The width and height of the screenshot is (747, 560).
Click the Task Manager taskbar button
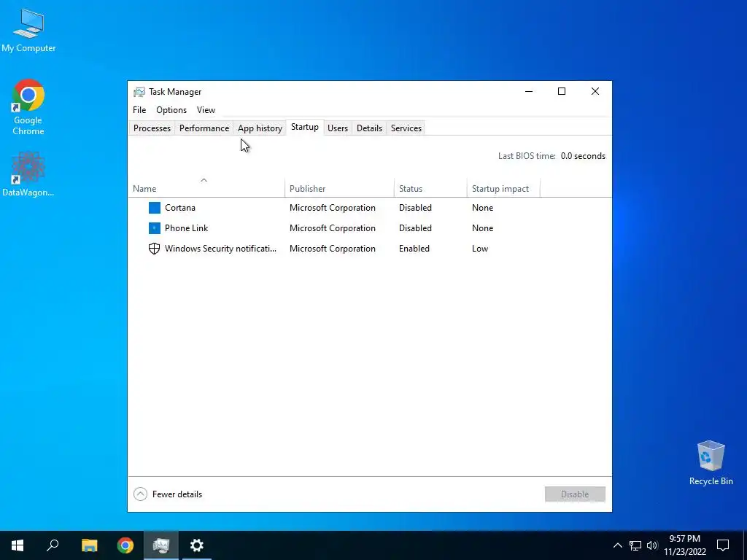161,545
